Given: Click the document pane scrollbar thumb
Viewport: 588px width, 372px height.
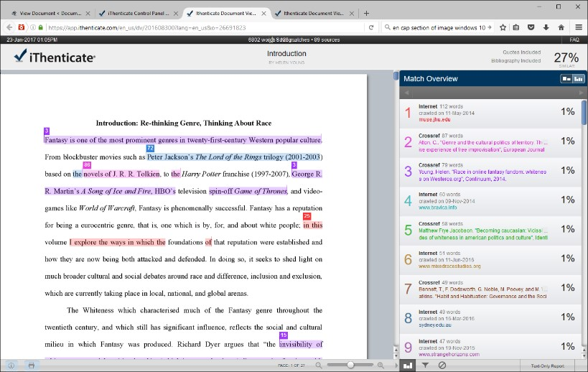Looking at the screenshot, I should [x=396, y=75].
